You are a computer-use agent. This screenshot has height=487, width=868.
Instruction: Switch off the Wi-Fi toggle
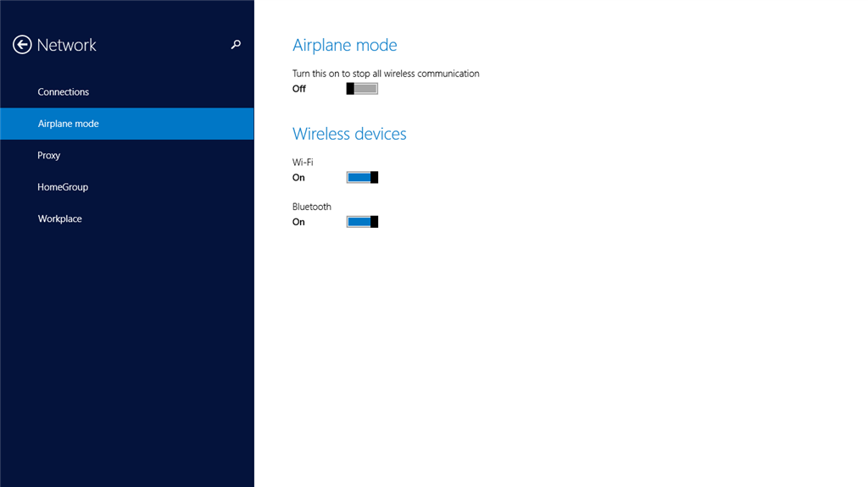click(x=362, y=177)
